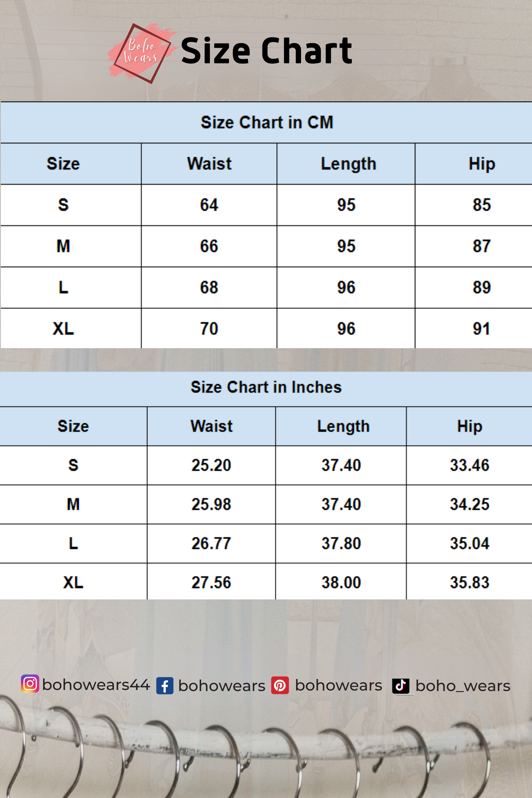Select the "Size Chart in Inches" header
The width and height of the screenshot is (532, 798).
coord(266,387)
